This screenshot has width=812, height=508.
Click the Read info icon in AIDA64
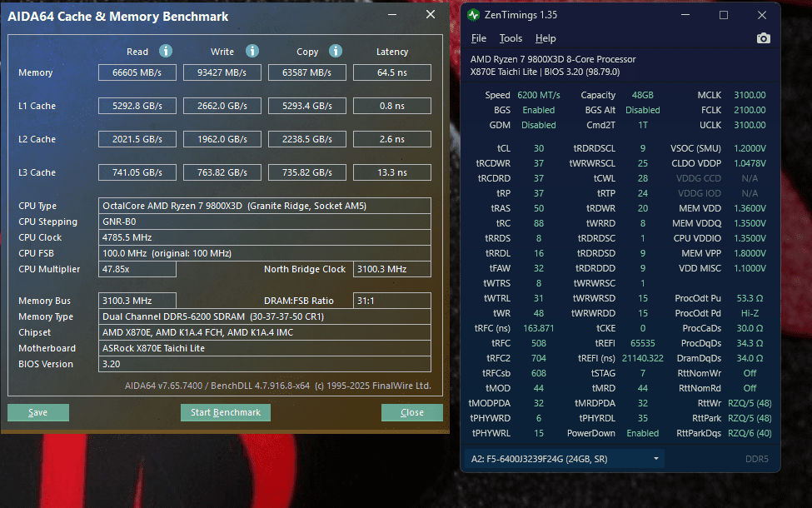click(x=166, y=51)
